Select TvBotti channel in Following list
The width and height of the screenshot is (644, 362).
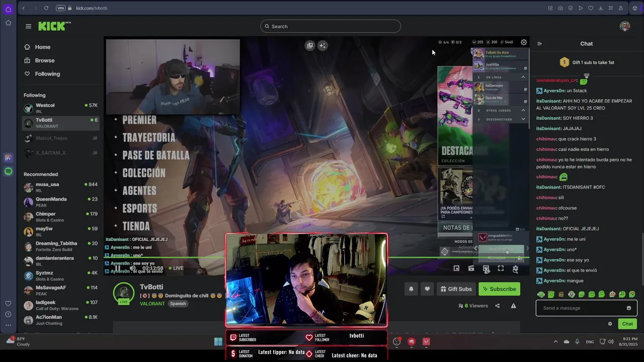(x=60, y=123)
